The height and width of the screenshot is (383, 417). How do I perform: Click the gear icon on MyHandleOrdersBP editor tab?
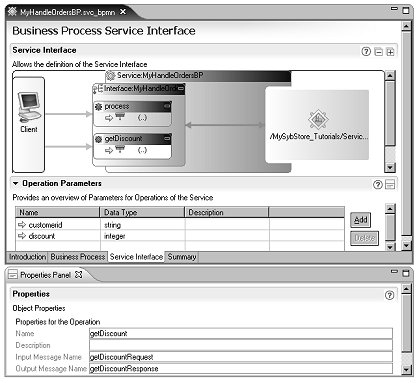tap(12, 12)
